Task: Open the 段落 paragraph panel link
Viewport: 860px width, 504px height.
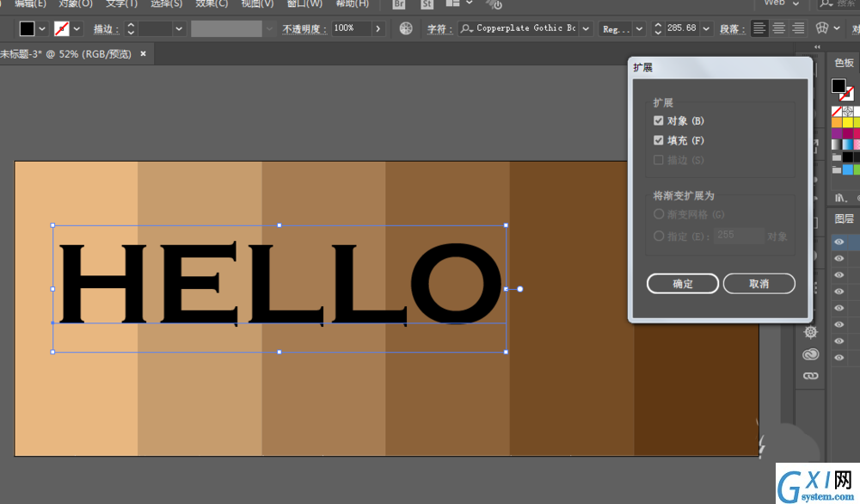Action: click(x=732, y=29)
